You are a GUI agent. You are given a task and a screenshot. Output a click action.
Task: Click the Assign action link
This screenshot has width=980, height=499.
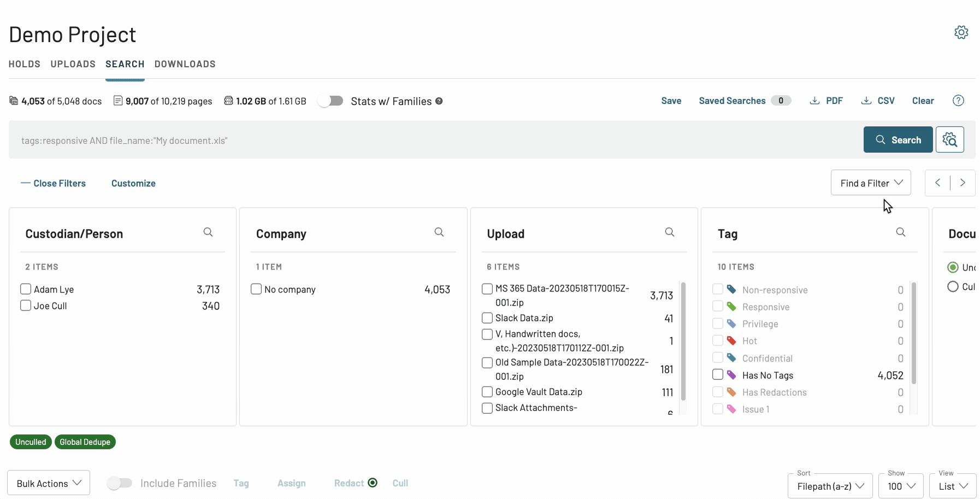click(x=292, y=483)
